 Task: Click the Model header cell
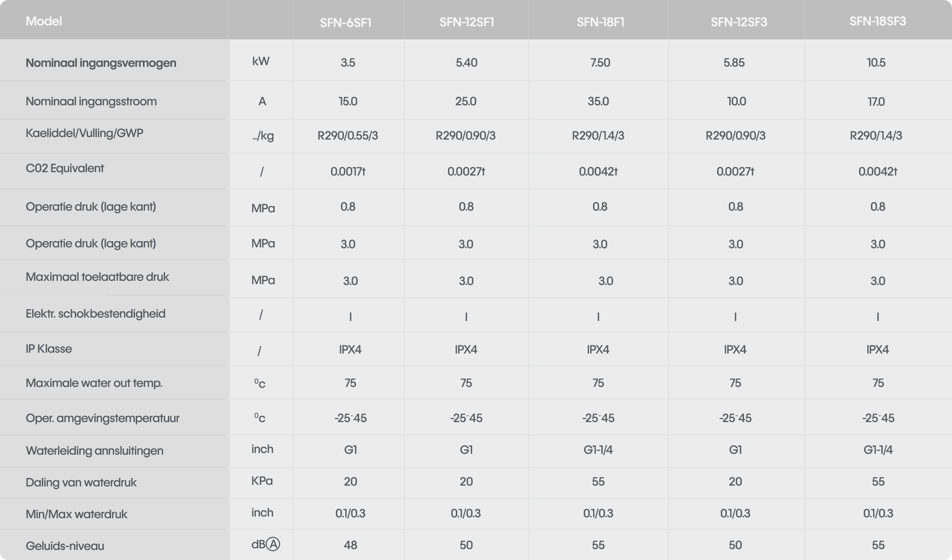[44, 21]
